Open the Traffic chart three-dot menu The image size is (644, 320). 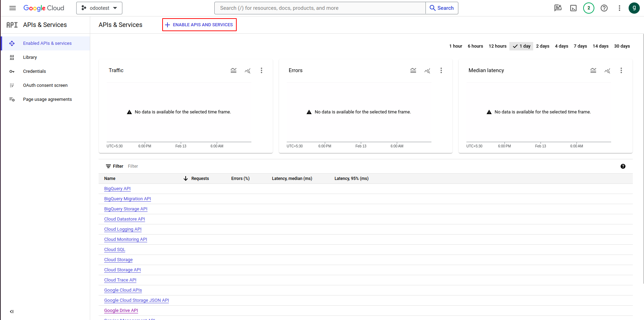point(262,71)
